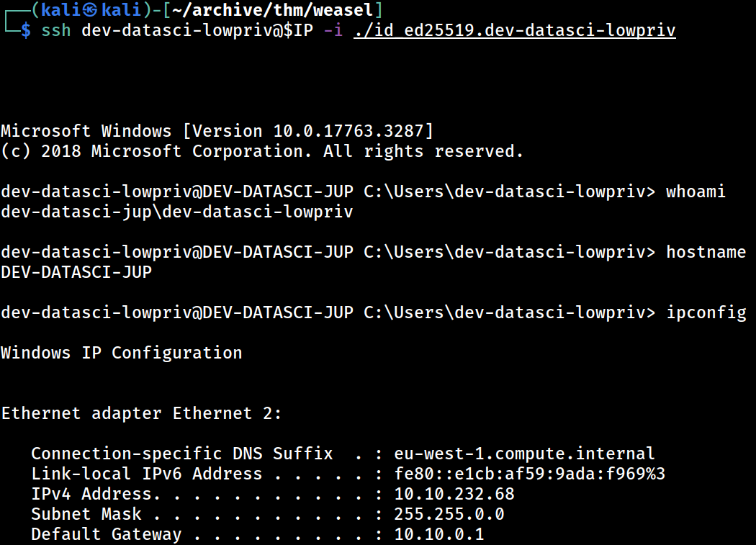Click the eu-west-1.compute.internal DNS suffix
The image size is (756, 545).
[x=524, y=454]
